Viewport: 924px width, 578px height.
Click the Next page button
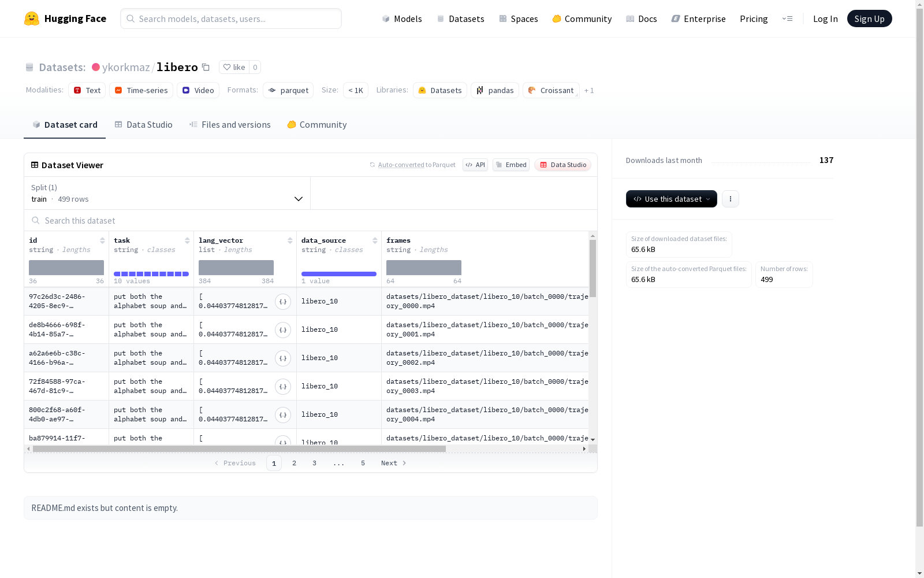pyautogui.click(x=394, y=463)
